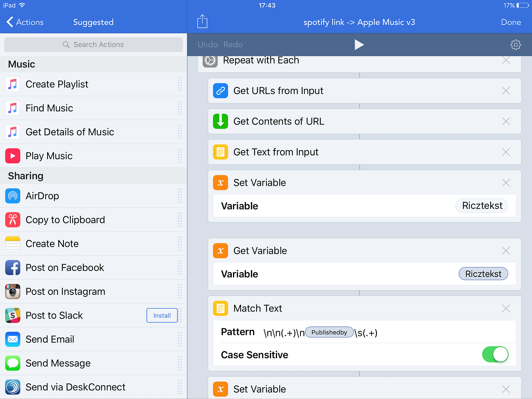Disable the Case Sensitive toggle
This screenshot has height=399, width=532.
tap(495, 355)
